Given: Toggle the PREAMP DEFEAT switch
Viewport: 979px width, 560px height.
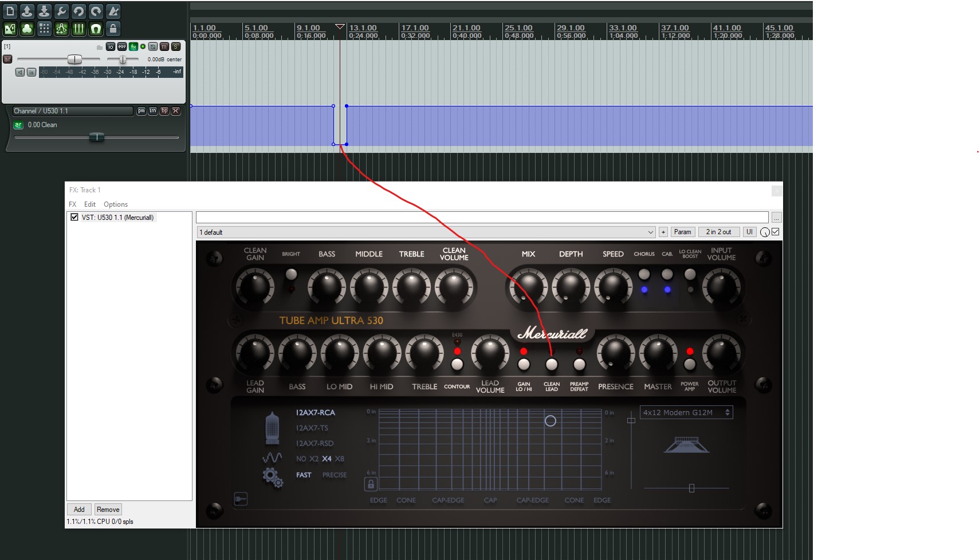Looking at the screenshot, I should 579,364.
